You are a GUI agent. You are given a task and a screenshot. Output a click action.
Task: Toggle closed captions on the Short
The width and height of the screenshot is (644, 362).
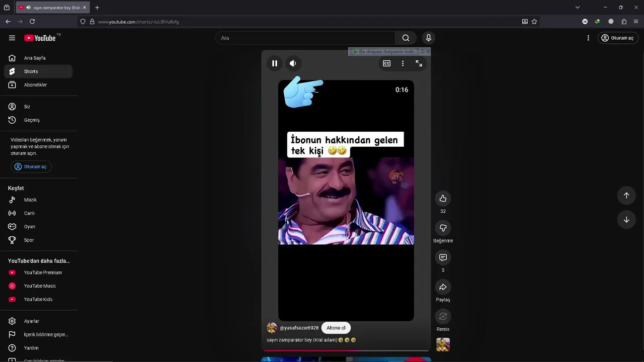pyautogui.click(x=387, y=63)
